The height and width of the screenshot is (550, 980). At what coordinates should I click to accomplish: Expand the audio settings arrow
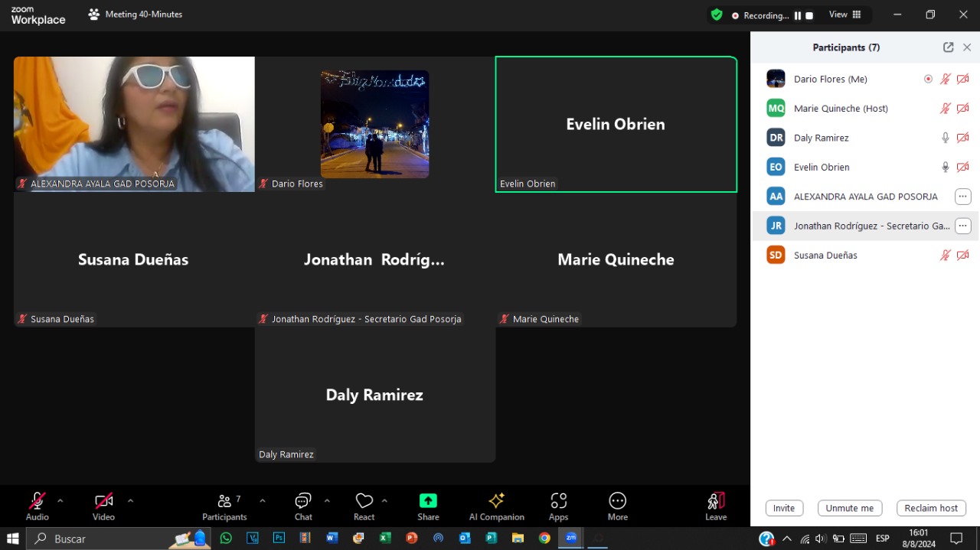click(60, 501)
